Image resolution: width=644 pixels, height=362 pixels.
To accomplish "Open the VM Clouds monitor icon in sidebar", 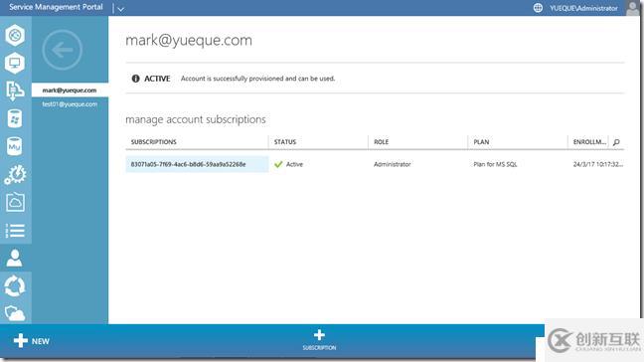I will pyautogui.click(x=15, y=64).
